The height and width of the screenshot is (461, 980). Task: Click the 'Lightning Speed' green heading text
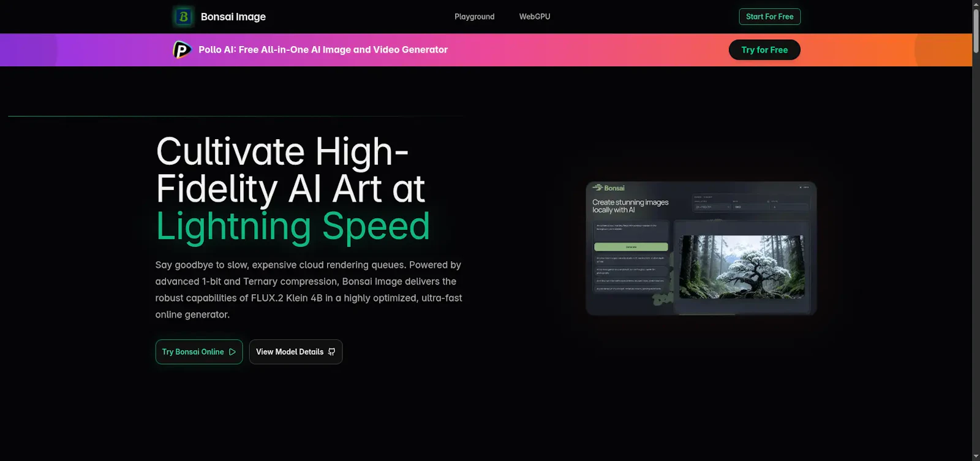pyautogui.click(x=293, y=226)
